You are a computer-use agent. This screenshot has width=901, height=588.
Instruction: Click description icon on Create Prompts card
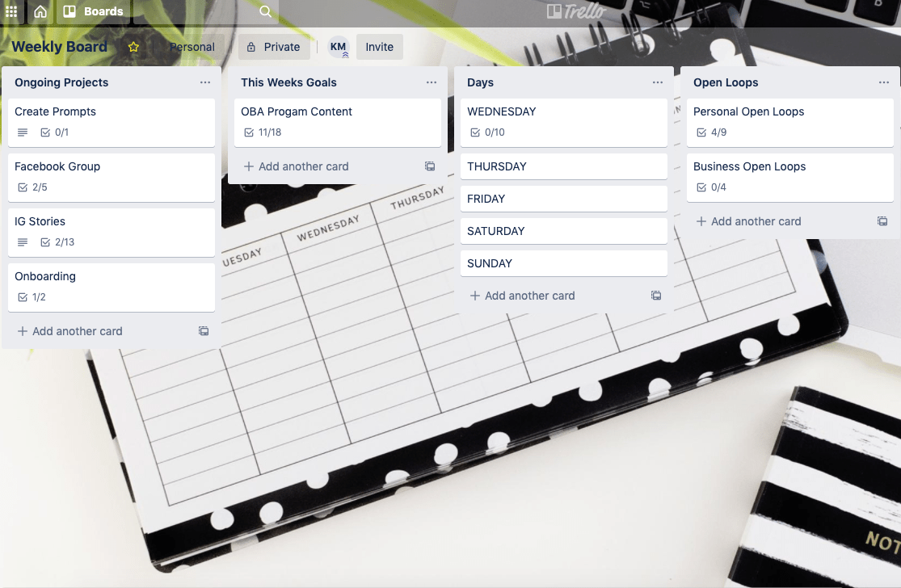click(x=23, y=132)
